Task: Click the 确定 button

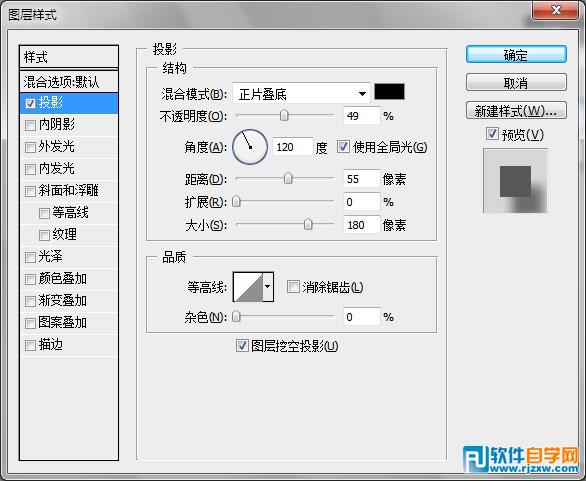Action: (x=516, y=55)
